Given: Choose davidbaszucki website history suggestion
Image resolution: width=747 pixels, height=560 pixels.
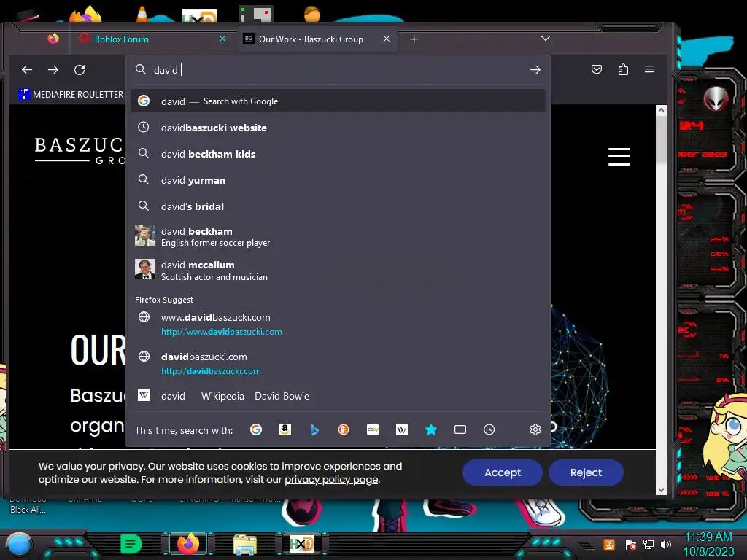Looking at the screenshot, I should pos(338,128).
